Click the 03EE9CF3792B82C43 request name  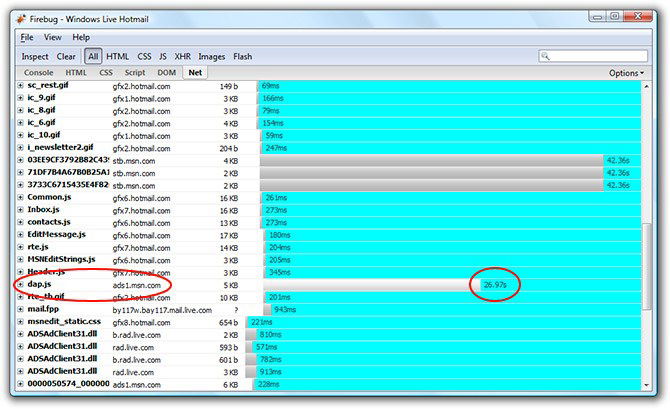[68, 160]
